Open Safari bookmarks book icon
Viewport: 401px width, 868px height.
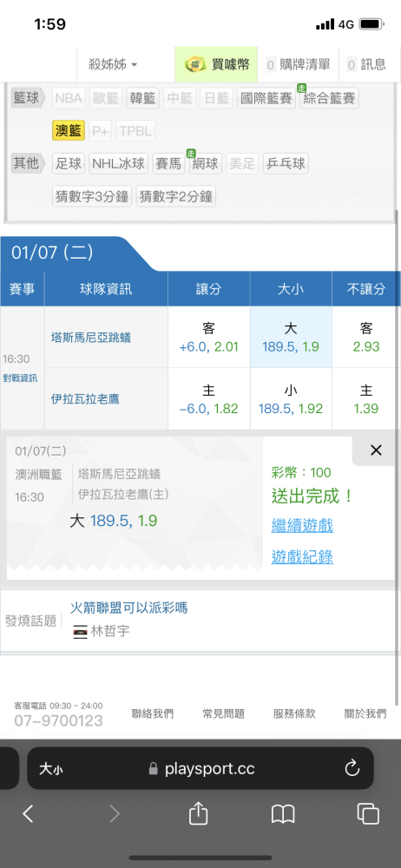tap(283, 814)
